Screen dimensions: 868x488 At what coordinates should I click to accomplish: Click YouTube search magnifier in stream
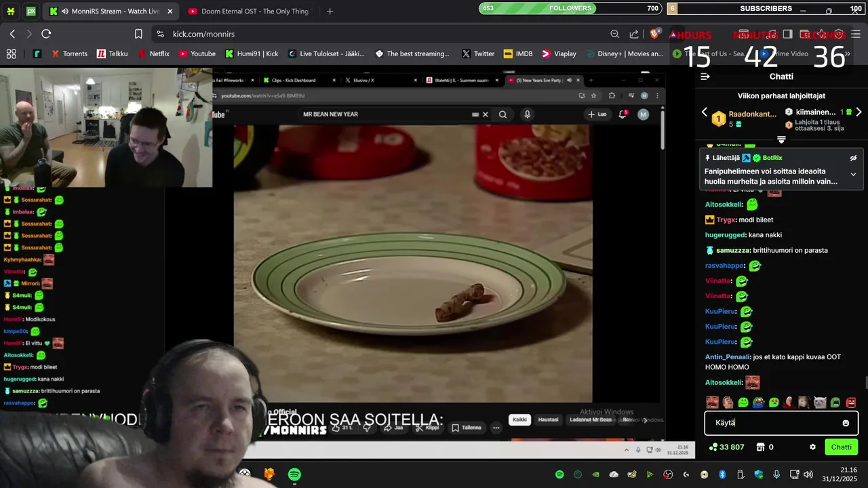tap(502, 115)
